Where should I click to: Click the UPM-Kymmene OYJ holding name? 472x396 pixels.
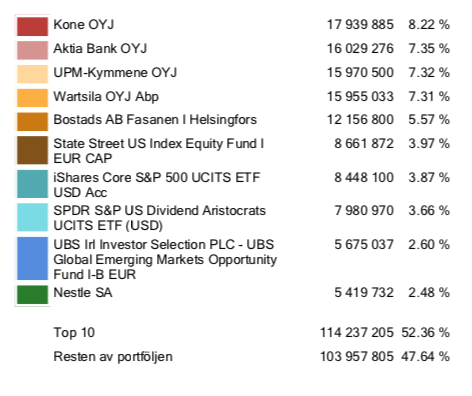(115, 73)
